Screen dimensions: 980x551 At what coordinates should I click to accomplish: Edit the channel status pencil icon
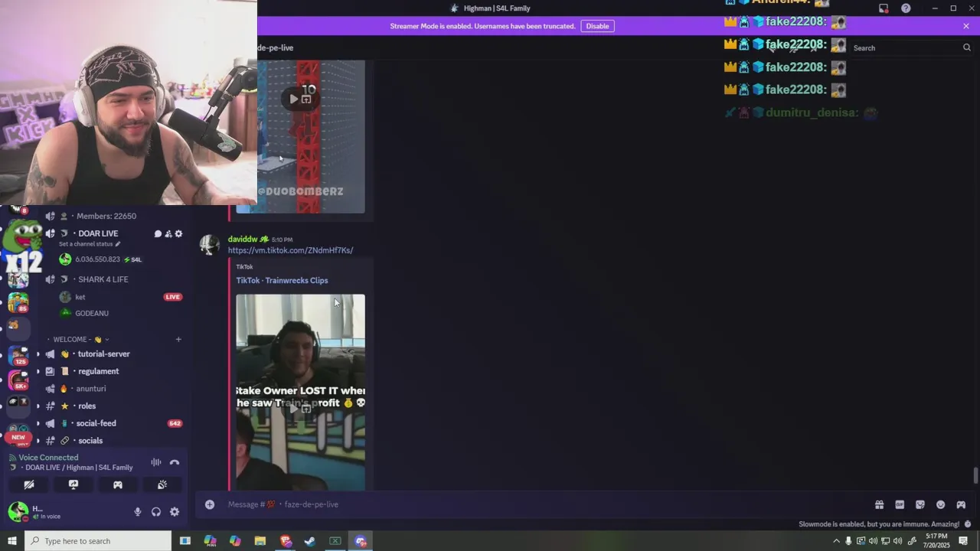coord(117,244)
